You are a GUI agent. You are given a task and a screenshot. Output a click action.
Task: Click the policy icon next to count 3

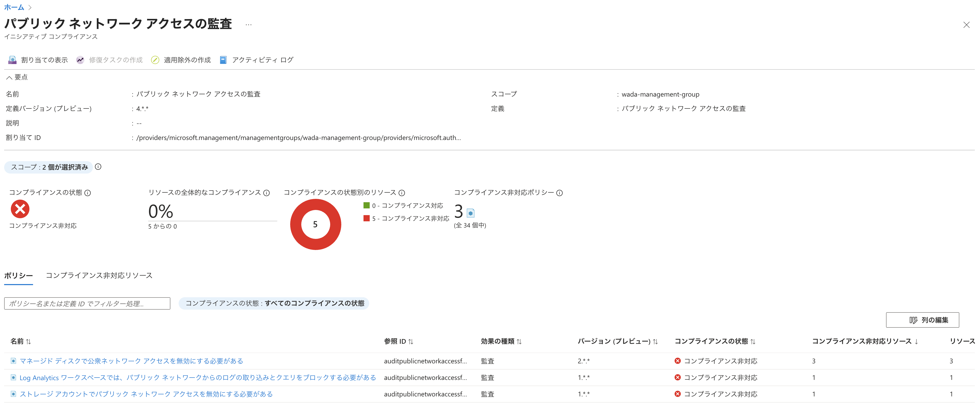(471, 213)
